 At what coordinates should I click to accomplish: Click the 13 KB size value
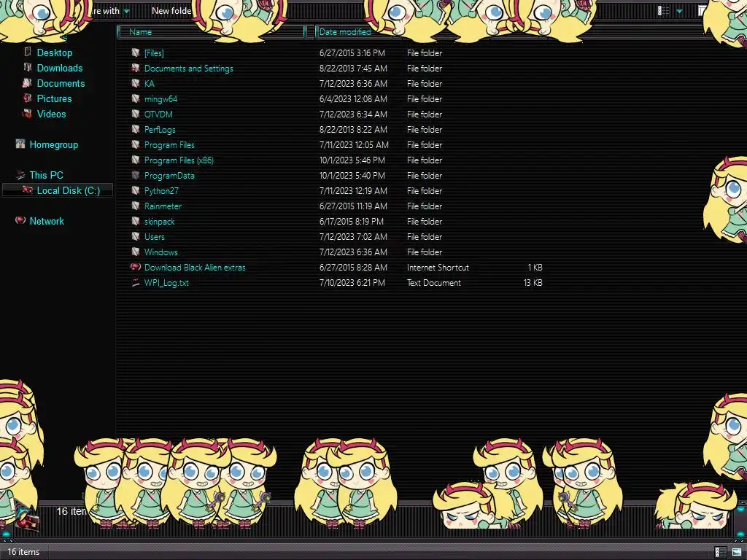pos(533,282)
